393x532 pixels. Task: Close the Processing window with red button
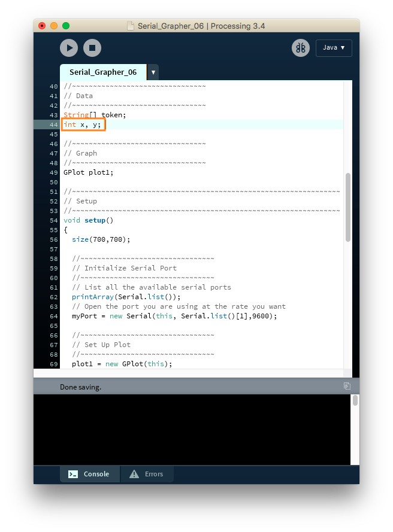(x=42, y=26)
